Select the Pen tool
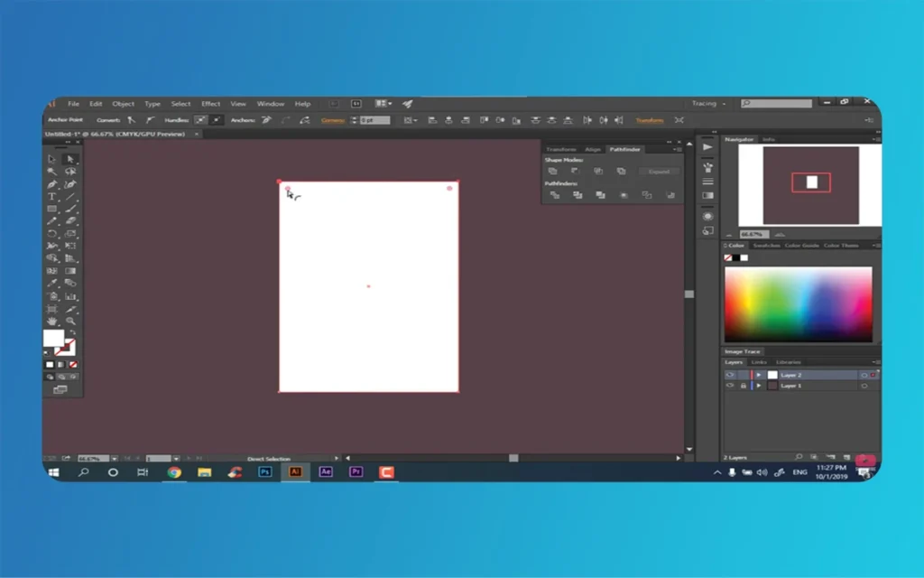Image resolution: width=924 pixels, height=578 pixels. [52, 183]
